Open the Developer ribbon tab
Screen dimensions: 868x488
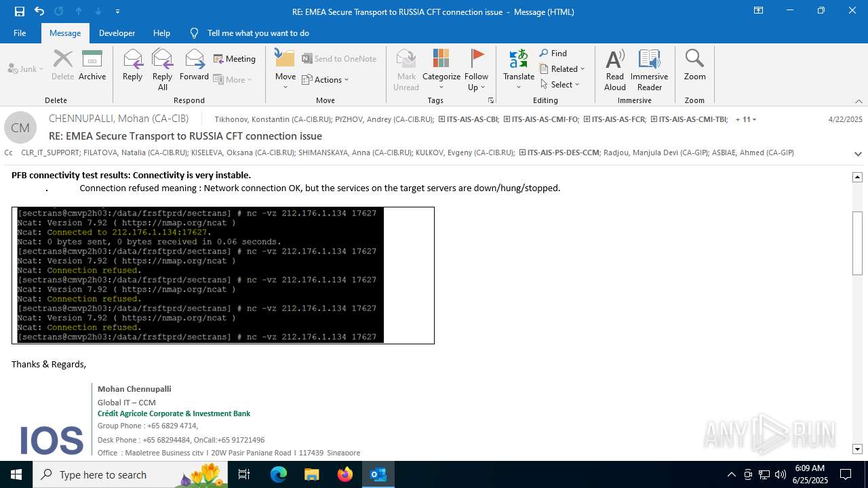pyautogui.click(x=117, y=33)
